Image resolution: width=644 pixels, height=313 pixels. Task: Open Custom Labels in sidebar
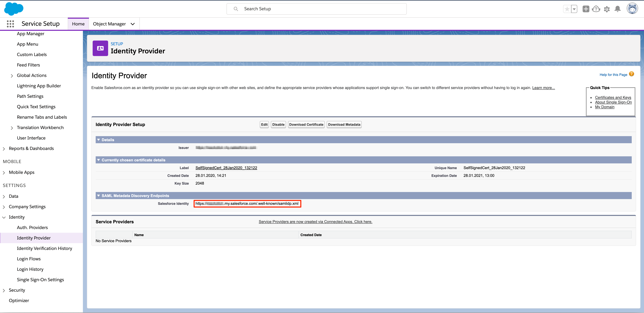click(32, 55)
